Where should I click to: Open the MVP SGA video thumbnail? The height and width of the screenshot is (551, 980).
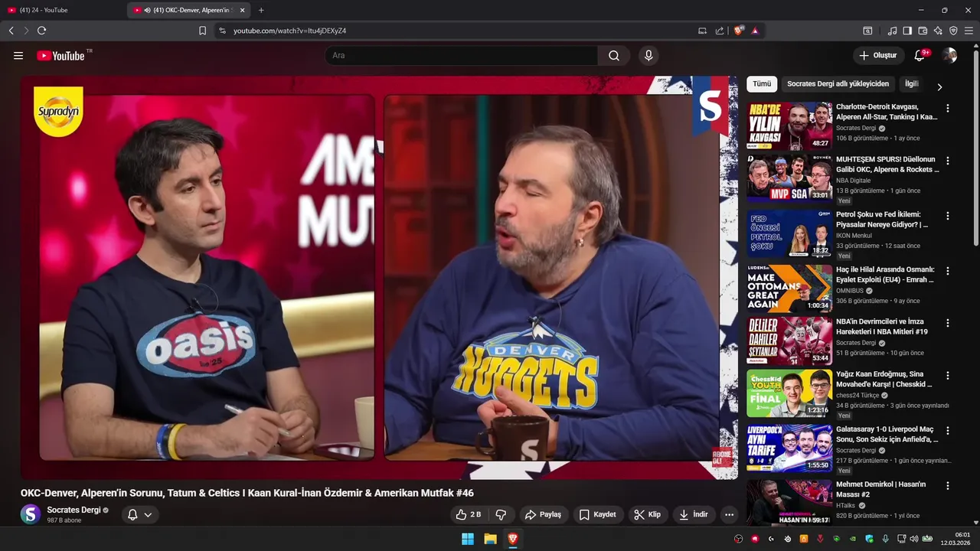click(789, 178)
